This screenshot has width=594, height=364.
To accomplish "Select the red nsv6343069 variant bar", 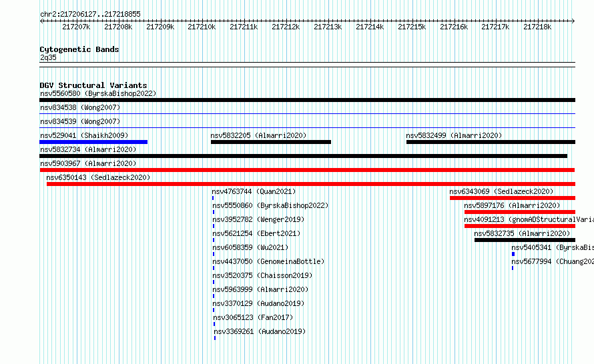I will coord(513,198).
